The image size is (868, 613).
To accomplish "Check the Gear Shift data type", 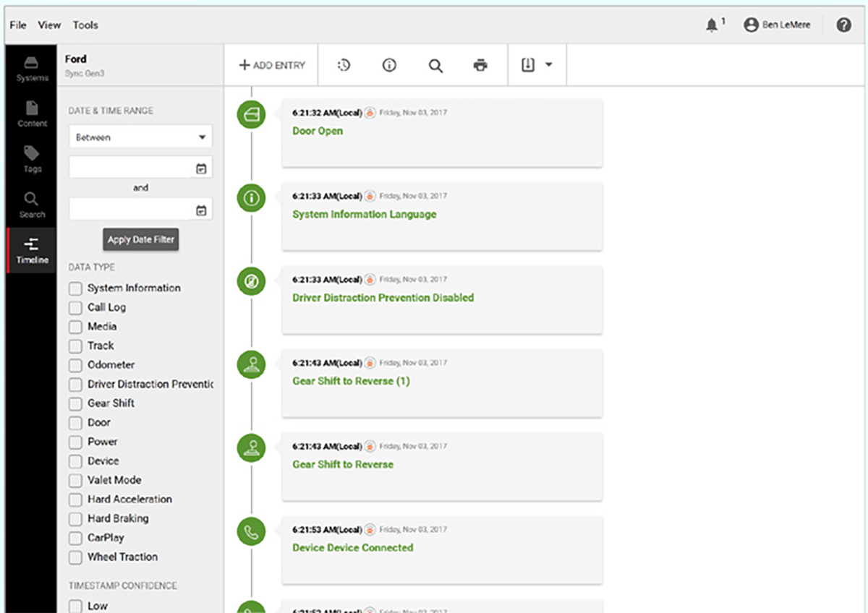I will tap(76, 404).
